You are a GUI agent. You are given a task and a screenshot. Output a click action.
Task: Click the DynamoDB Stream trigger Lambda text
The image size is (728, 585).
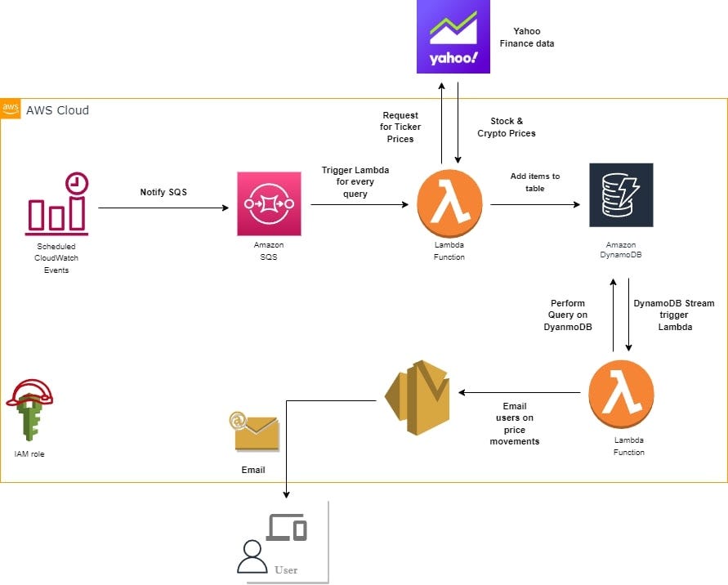coord(674,315)
